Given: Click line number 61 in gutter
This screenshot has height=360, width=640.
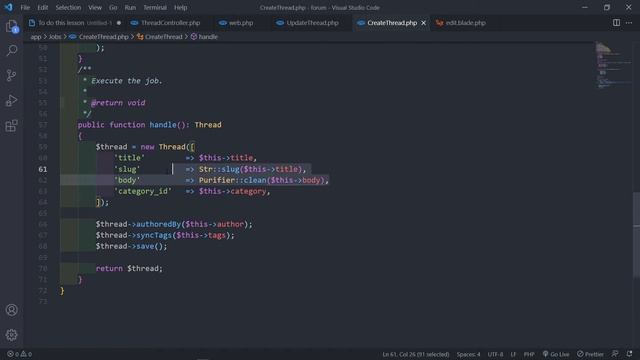Looking at the screenshot, I should [42, 169].
